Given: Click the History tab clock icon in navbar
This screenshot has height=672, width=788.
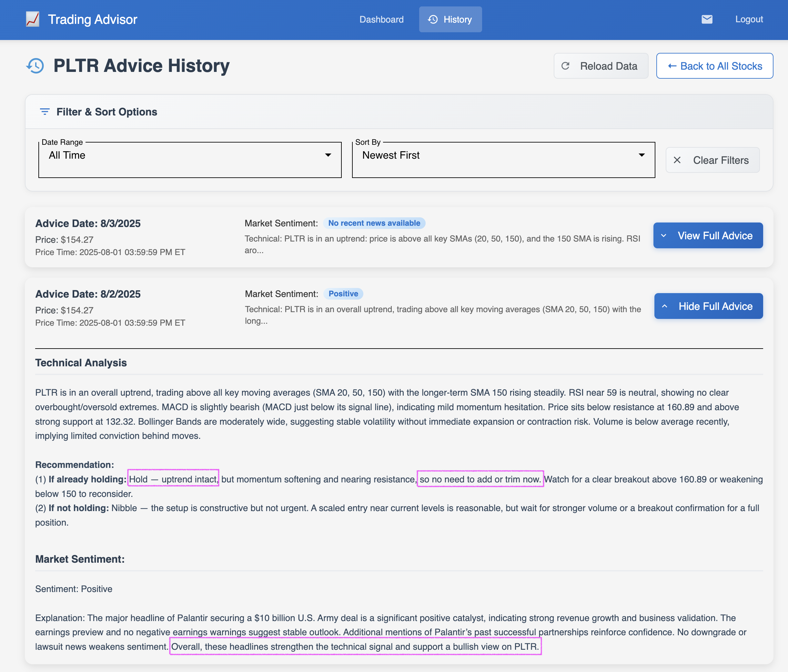Looking at the screenshot, I should tap(433, 19).
